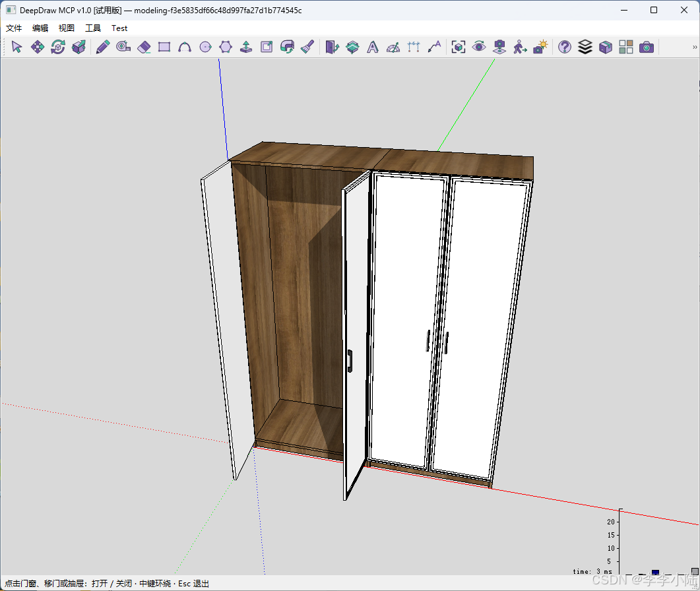Pick the Circle tool
The height and width of the screenshot is (591, 700).
tap(205, 47)
